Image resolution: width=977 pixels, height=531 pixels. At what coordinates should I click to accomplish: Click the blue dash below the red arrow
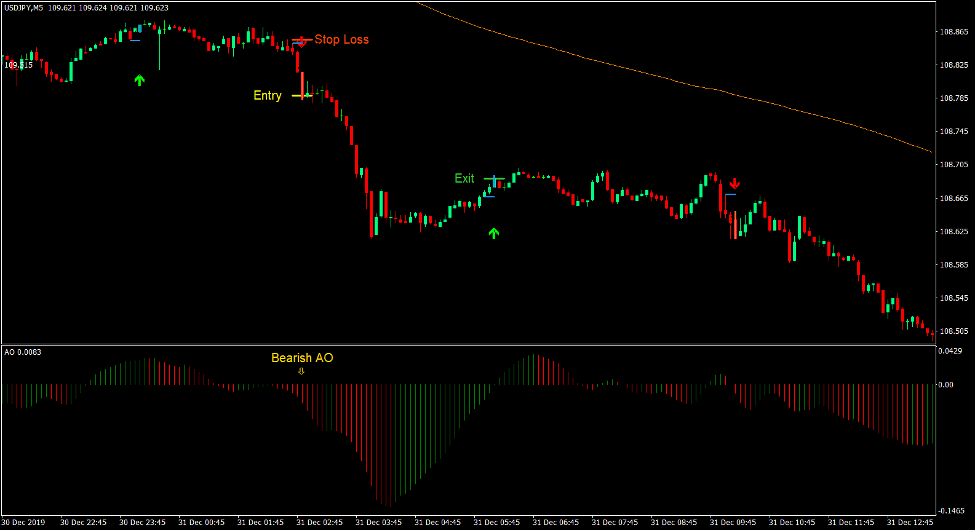coord(731,195)
